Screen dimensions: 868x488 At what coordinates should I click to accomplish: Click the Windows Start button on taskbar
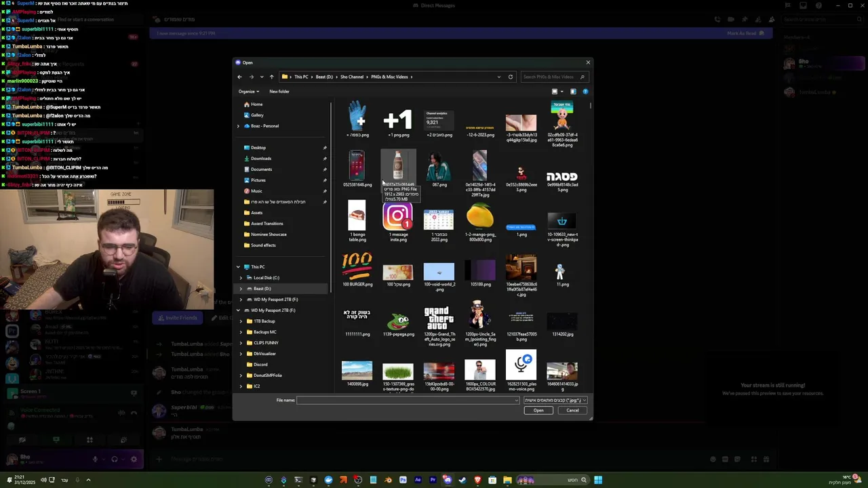(598, 480)
